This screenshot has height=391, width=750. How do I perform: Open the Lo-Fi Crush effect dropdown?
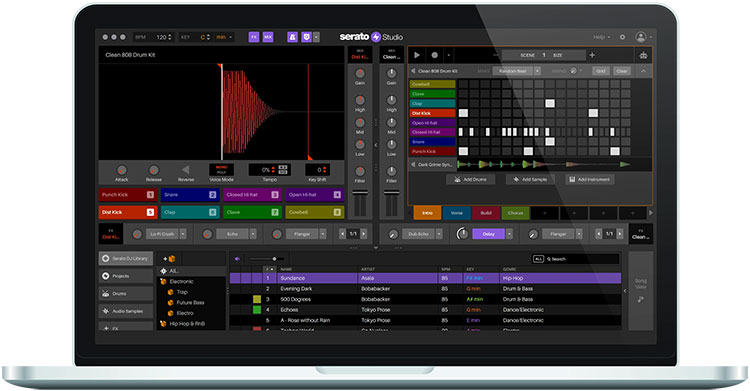click(x=183, y=234)
